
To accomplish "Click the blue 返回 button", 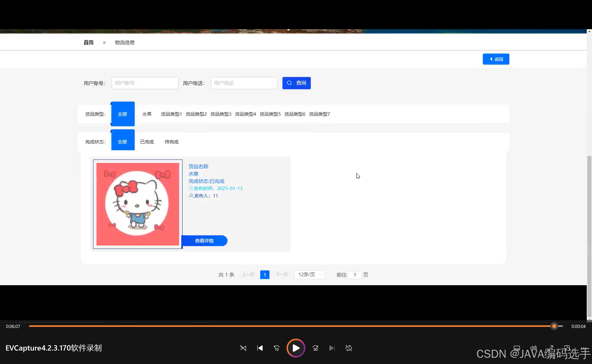I will coord(496,59).
